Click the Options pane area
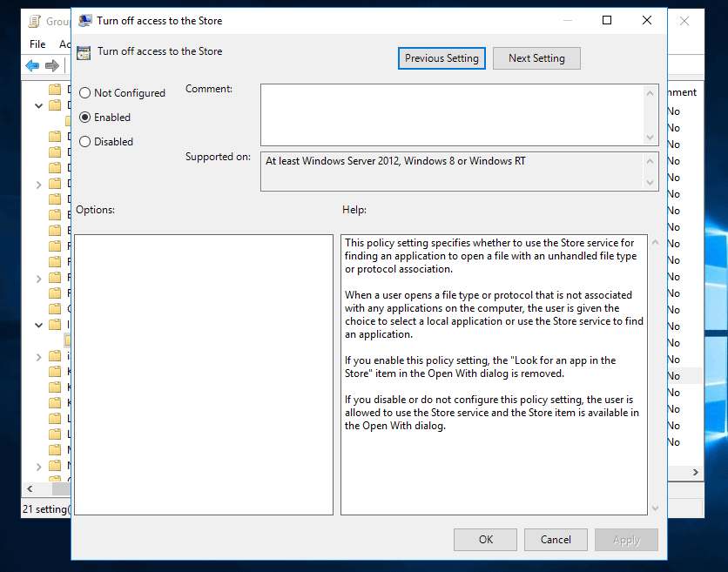 [x=204, y=374]
